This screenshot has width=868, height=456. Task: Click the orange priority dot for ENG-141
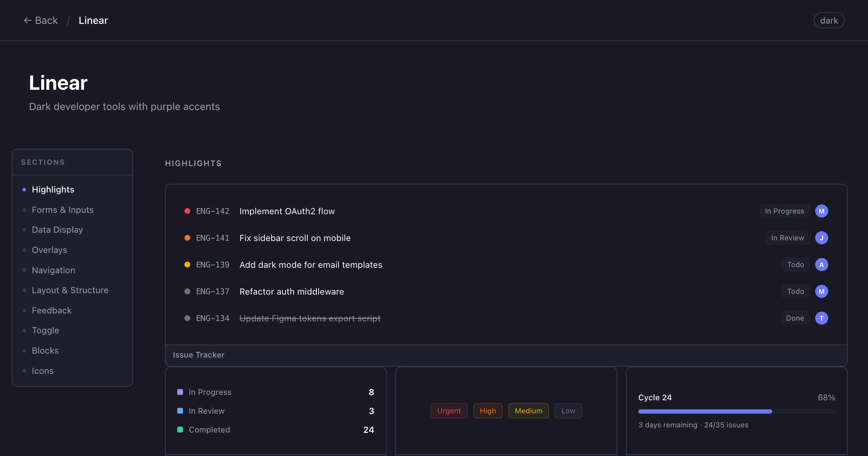pos(187,238)
